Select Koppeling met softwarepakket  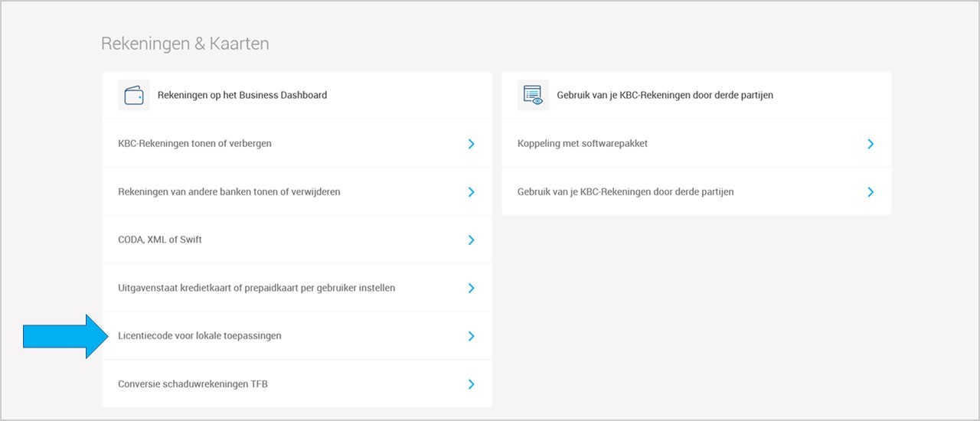pyautogui.click(x=697, y=143)
